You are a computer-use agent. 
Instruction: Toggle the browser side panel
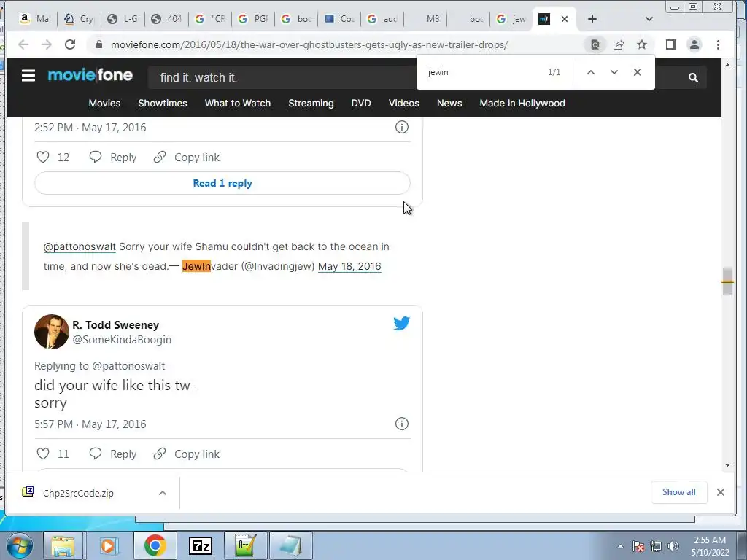671,44
